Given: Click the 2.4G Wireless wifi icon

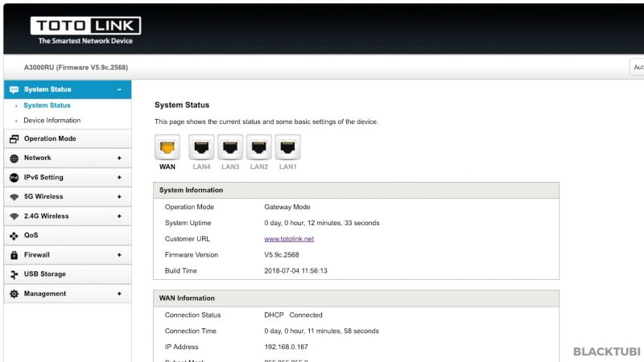Looking at the screenshot, I should click(14, 216).
